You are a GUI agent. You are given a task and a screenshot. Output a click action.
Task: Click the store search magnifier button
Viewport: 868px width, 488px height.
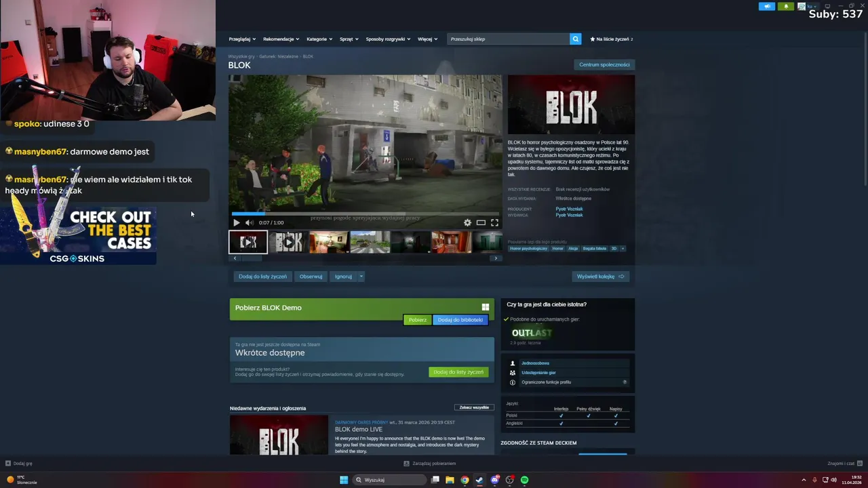pos(575,39)
